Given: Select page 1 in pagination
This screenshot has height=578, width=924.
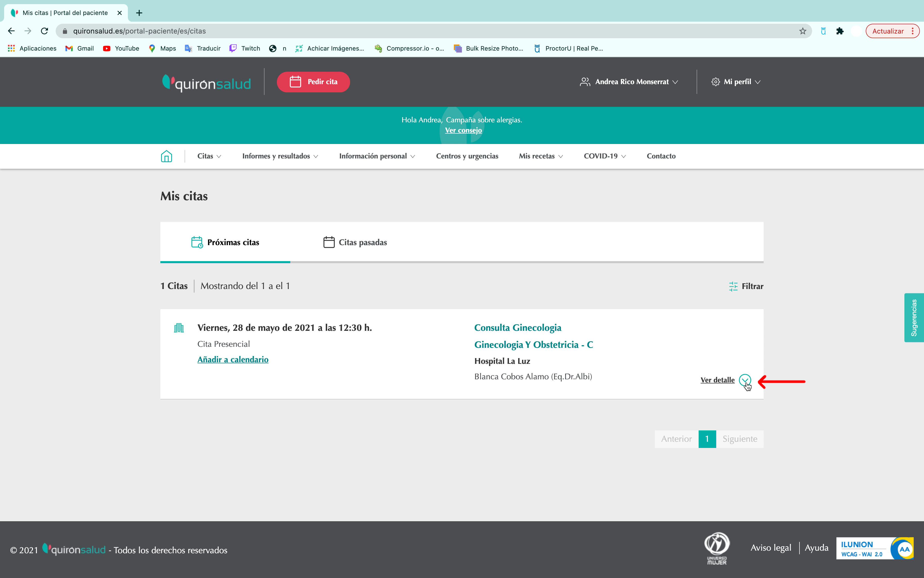Looking at the screenshot, I should (x=707, y=439).
